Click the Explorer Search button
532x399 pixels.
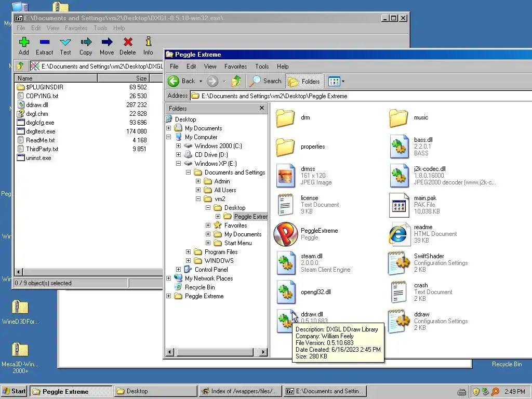pos(265,81)
